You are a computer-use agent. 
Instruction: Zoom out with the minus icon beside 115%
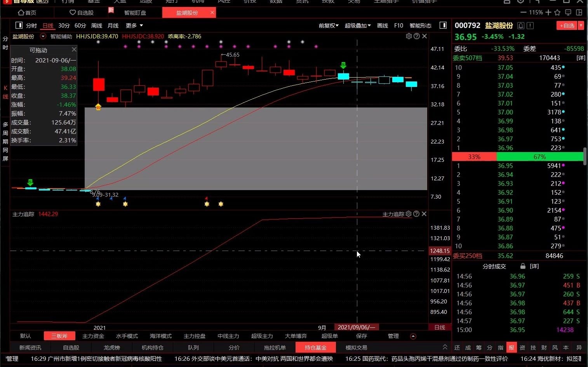pyautogui.click(x=524, y=12)
